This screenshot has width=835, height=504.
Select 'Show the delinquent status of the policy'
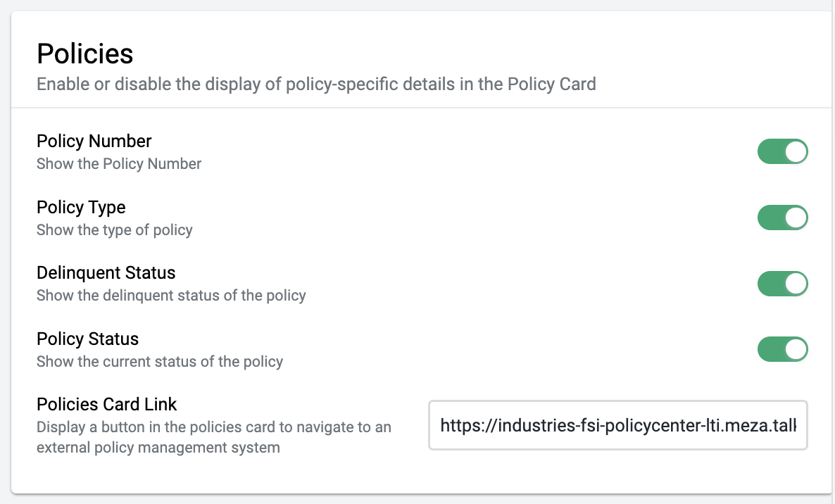click(x=171, y=296)
